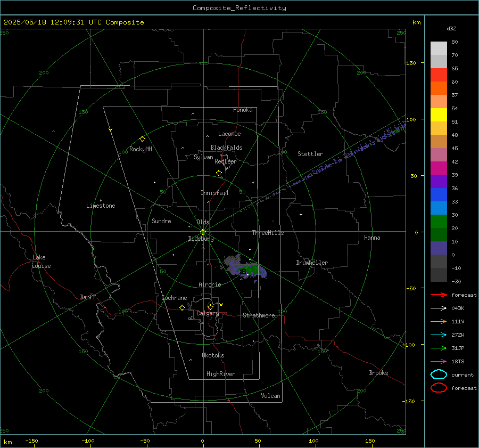Select the magenta 39-42 dBZ swatch
479x448 pixels.
coord(439,168)
